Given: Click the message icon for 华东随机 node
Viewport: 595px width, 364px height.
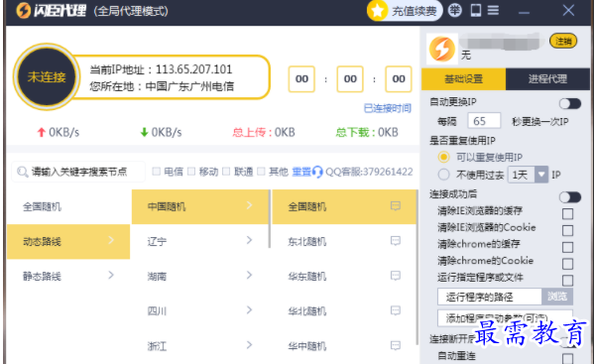Looking at the screenshot, I should click(396, 276).
